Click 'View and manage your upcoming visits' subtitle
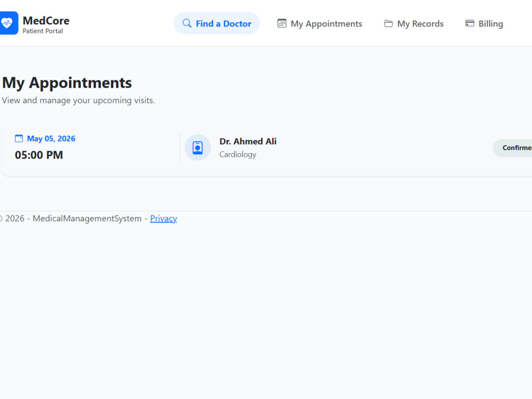This screenshot has width=532, height=399. [78, 101]
